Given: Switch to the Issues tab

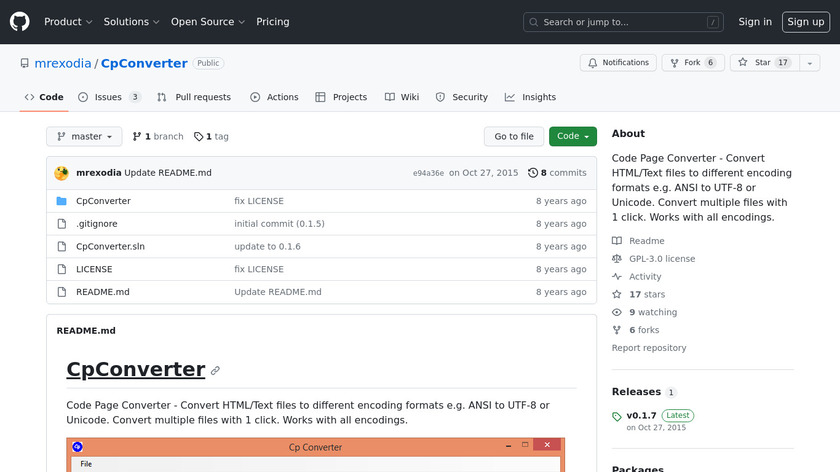Looking at the screenshot, I should point(109,97).
